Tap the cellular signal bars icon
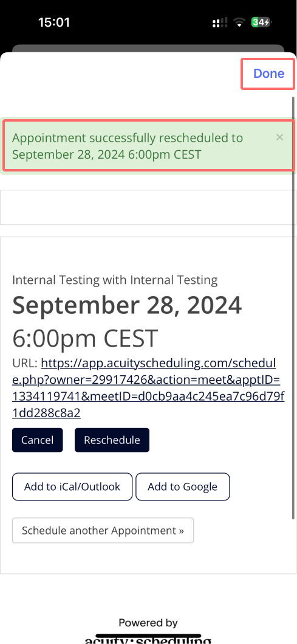The width and height of the screenshot is (297, 644). (220, 23)
